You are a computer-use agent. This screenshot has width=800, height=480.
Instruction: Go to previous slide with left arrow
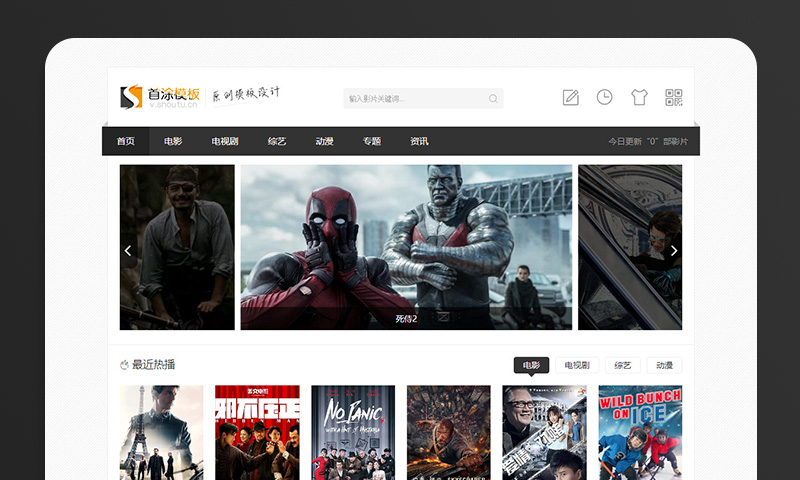(x=128, y=251)
